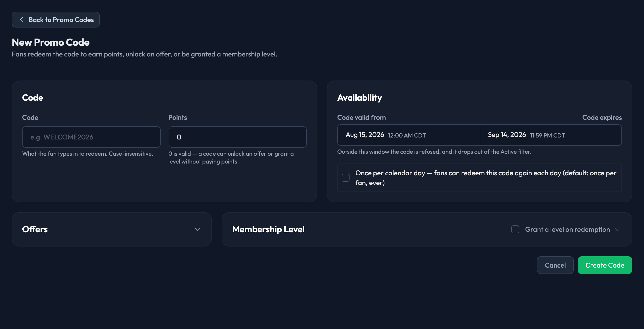Click the Once per calendar day label text
Viewport: 644px width, 329px height.
[486, 178]
